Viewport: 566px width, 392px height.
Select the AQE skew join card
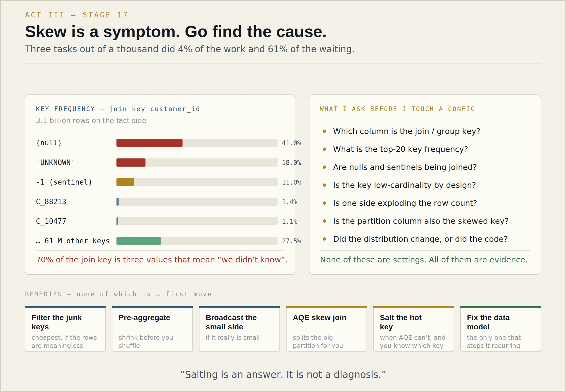pyautogui.click(x=327, y=329)
